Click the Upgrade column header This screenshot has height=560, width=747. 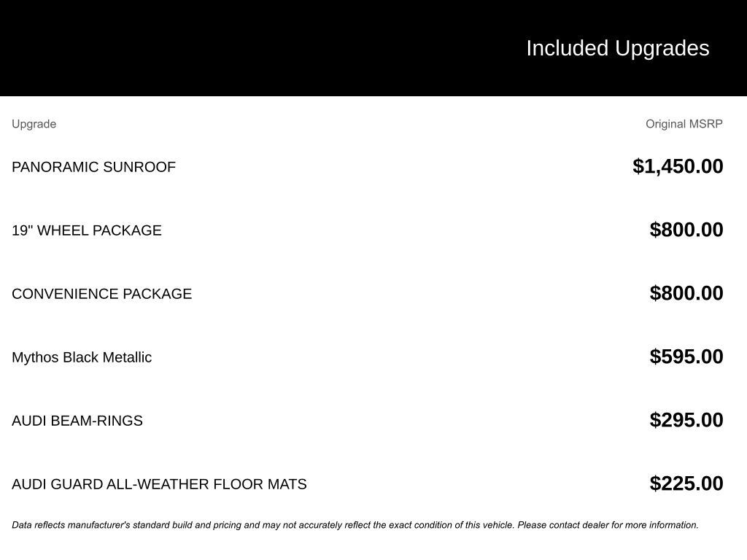pos(34,124)
